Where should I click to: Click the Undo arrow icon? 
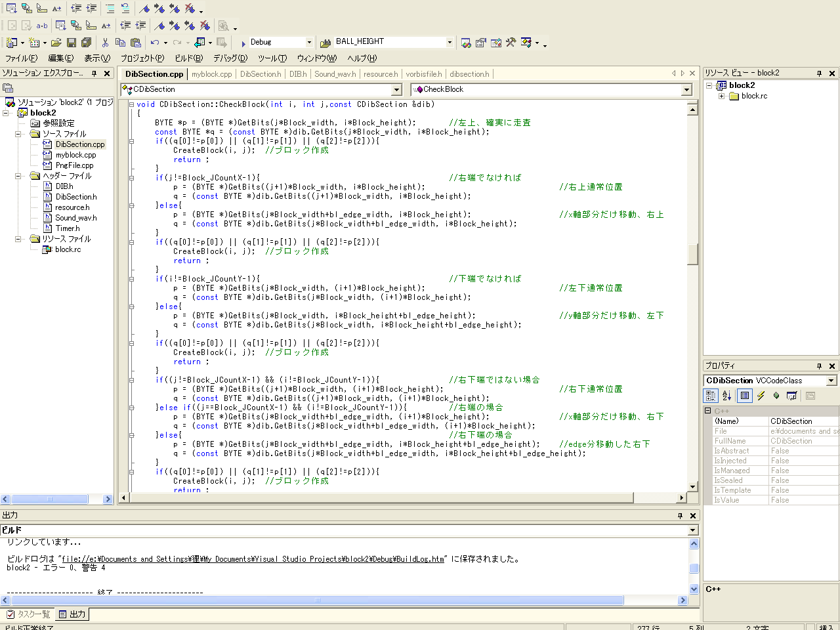155,43
